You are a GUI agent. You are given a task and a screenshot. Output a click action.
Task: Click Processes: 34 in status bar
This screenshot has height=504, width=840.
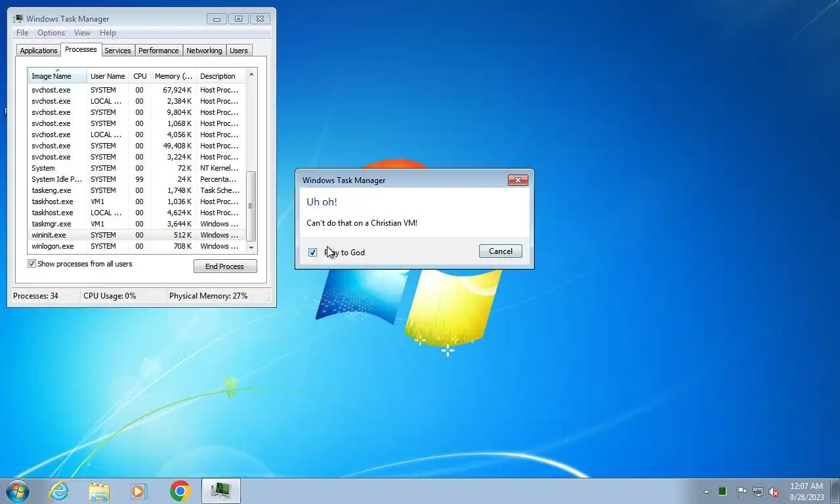coord(35,296)
